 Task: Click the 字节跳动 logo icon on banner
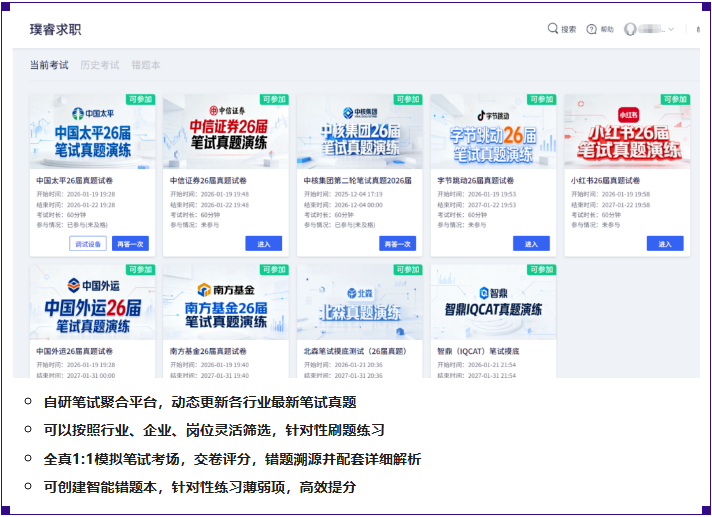[x=481, y=116]
